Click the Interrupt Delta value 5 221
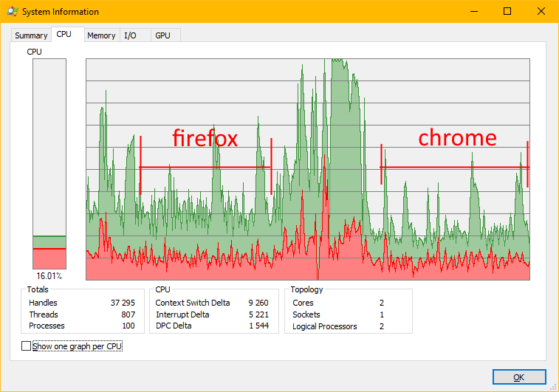559x392 pixels. (258, 314)
